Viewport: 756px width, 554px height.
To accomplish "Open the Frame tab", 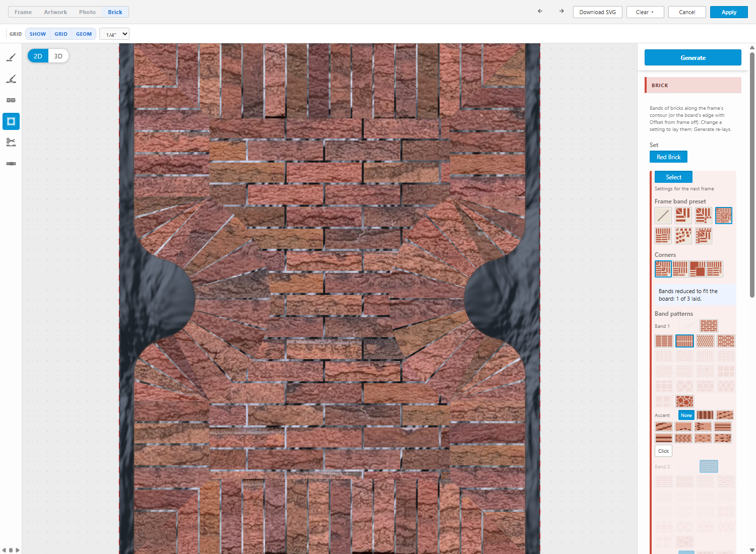I will click(x=23, y=12).
